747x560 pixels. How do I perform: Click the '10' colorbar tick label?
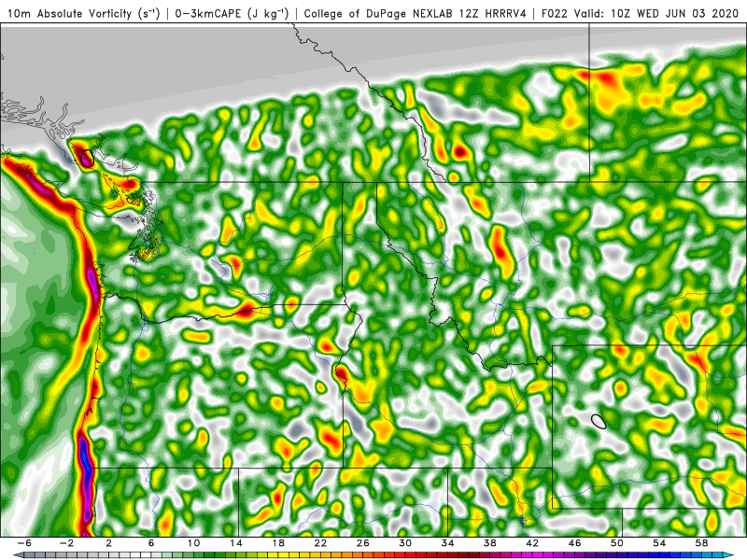[193, 543]
